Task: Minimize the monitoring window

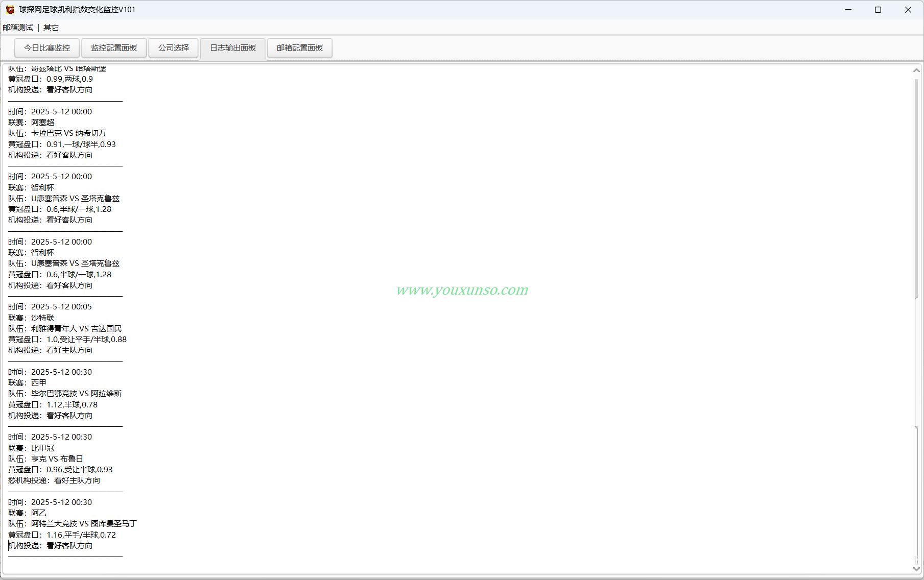Action: pyautogui.click(x=848, y=10)
